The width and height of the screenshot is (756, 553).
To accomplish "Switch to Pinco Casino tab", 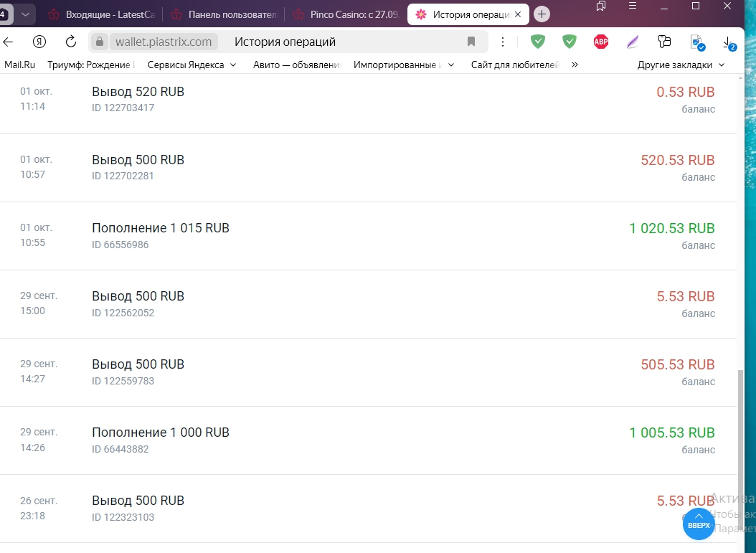I will coord(346,14).
